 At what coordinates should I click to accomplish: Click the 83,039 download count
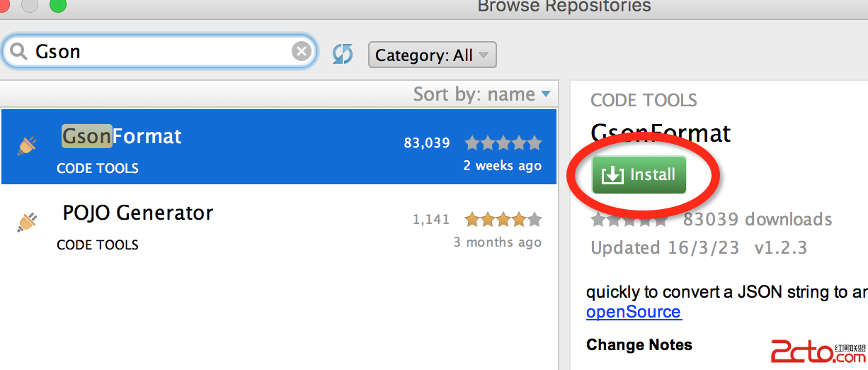point(427,143)
